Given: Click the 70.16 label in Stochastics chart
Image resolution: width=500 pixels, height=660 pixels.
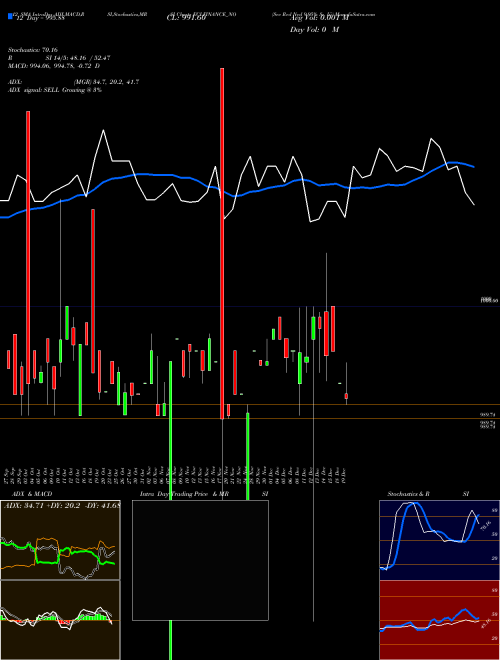Looking at the screenshot, I should (485, 525).
